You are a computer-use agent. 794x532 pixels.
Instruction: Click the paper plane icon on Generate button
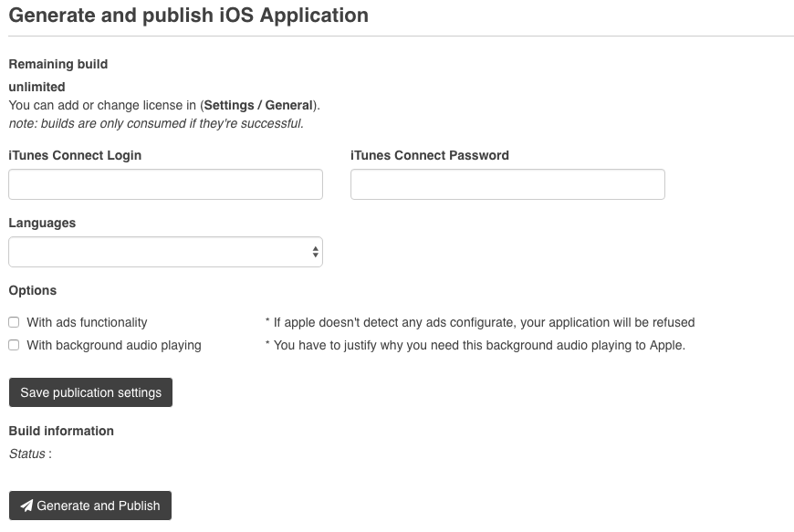pos(26,506)
